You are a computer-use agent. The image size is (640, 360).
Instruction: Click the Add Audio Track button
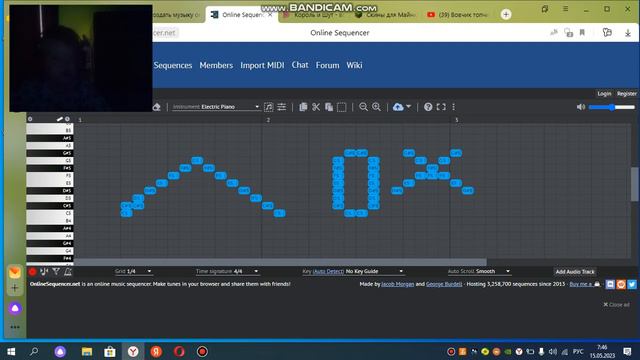575,272
